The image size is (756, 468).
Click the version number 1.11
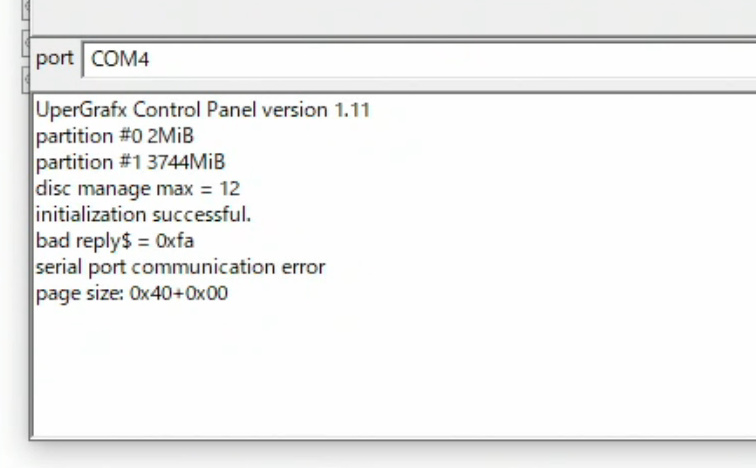coord(351,109)
